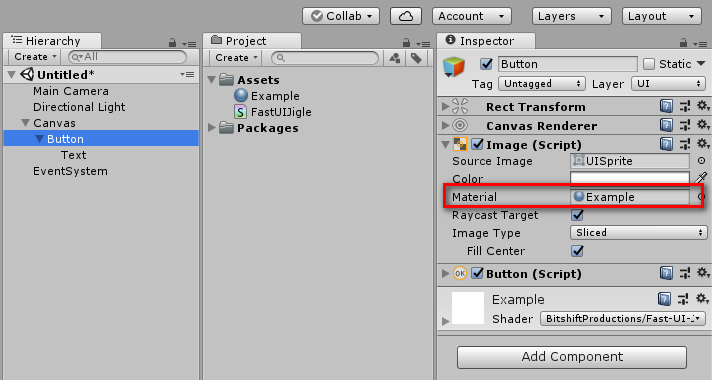Toggle the Static checkbox
The width and height of the screenshot is (712, 380).
click(x=649, y=64)
